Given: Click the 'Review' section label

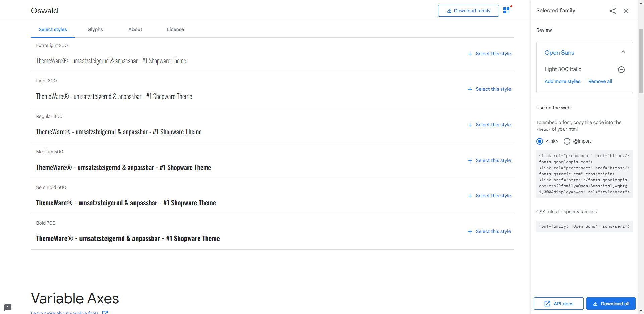Looking at the screenshot, I should [544, 30].
